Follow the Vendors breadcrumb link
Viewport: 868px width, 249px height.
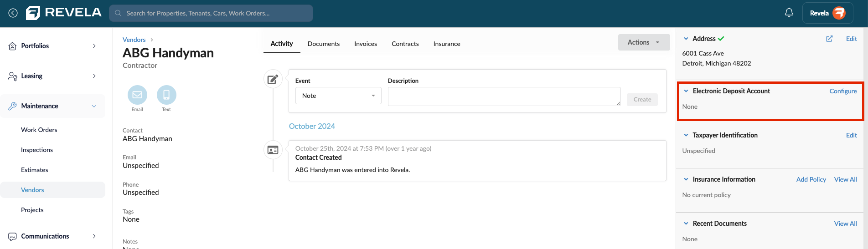134,40
